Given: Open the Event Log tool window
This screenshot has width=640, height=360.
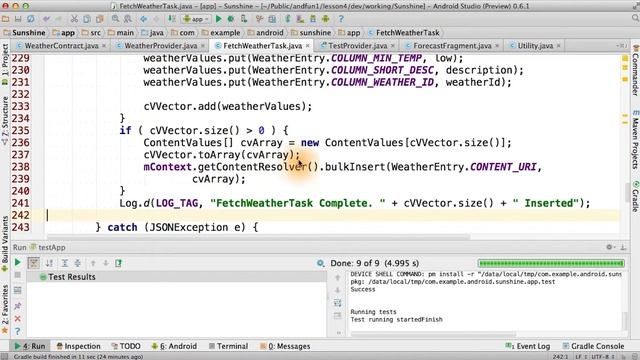Looking at the screenshot, I should click(x=528, y=346).
